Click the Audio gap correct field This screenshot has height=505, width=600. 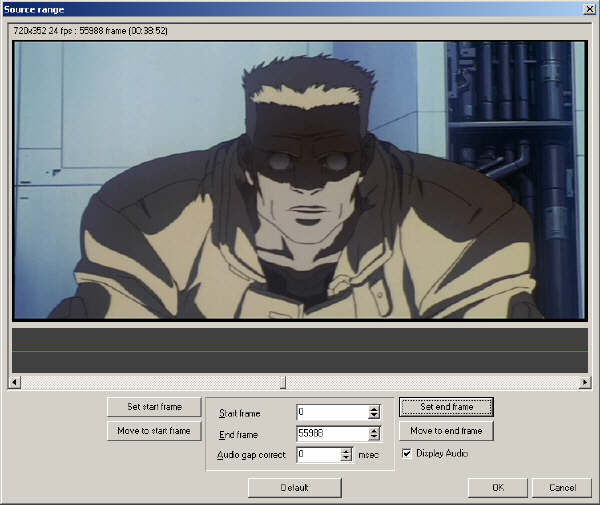tap(318, 454)
